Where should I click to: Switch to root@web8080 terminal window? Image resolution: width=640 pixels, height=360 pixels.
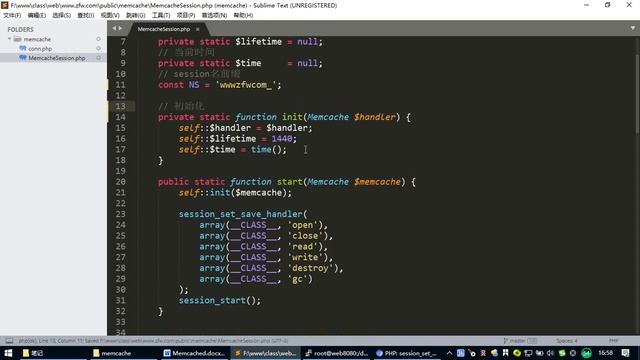[336, 353]
